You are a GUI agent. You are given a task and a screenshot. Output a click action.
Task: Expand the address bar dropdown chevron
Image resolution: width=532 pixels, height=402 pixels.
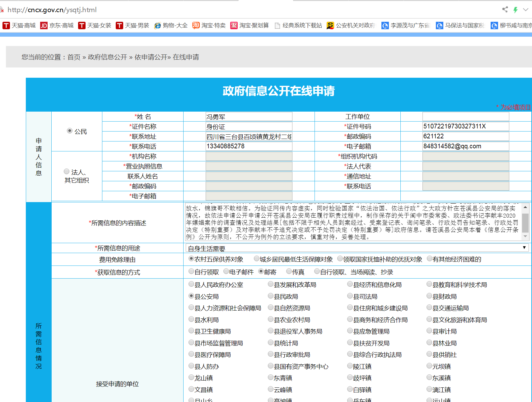[526, 10]
